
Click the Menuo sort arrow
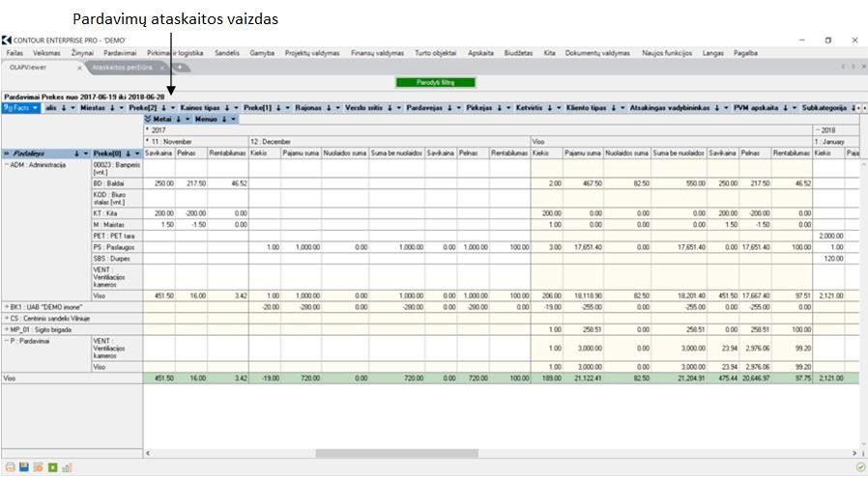point(224,120)
